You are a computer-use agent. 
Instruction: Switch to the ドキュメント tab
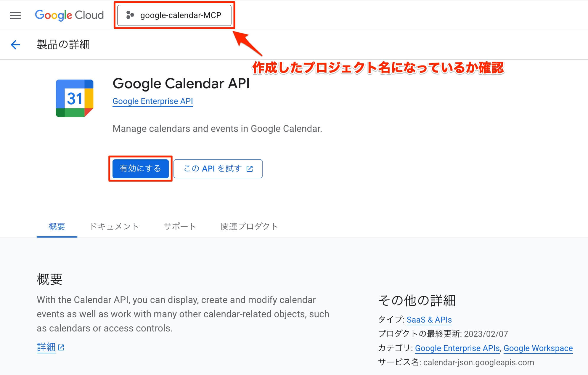[114, 227]
